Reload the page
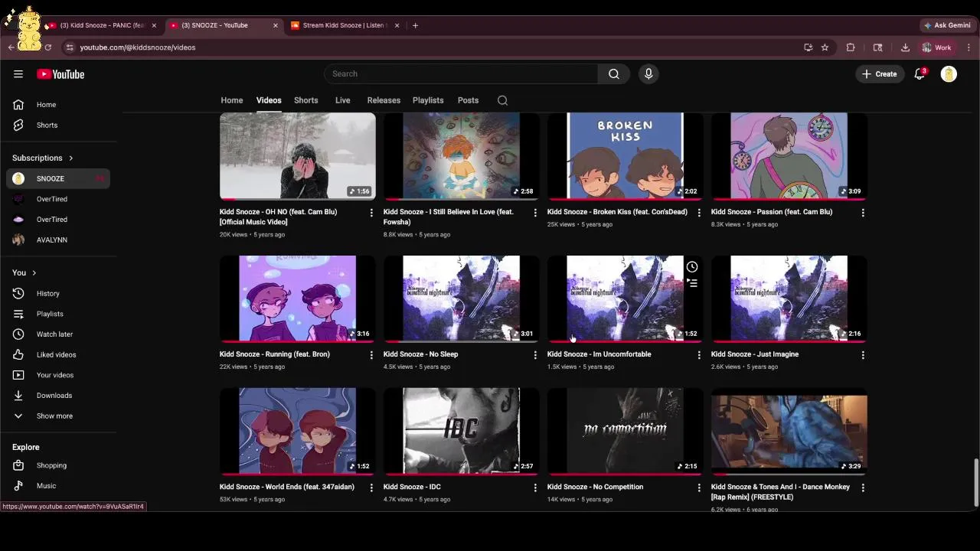Viewport: 980px width, 551px height. [47, 47]
